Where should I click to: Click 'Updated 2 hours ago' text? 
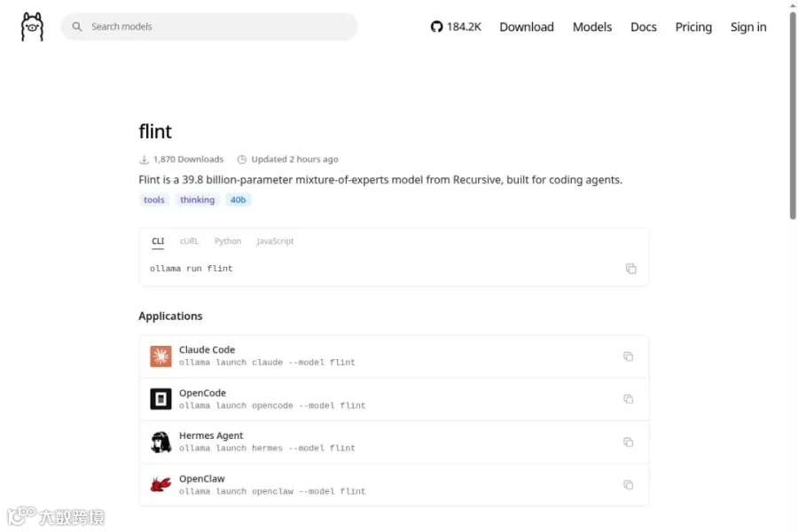point(294,160)
